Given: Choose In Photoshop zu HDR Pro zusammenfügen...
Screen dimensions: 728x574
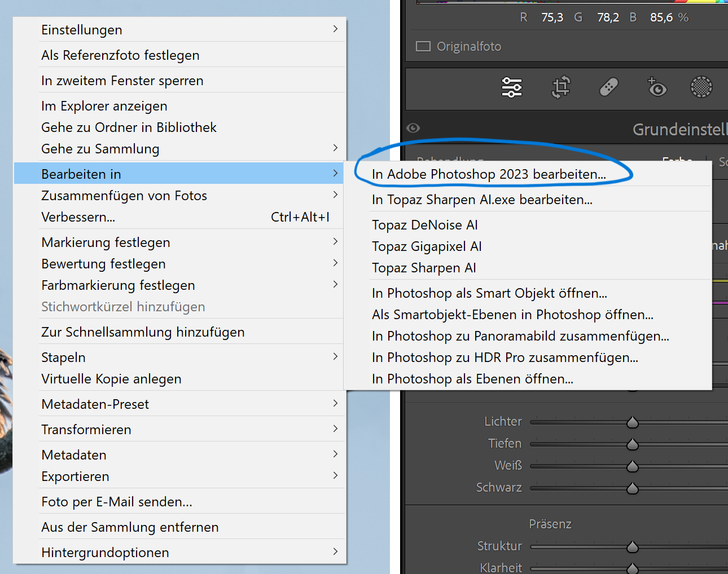Looking at the screenshot, I should pos(528,357).
